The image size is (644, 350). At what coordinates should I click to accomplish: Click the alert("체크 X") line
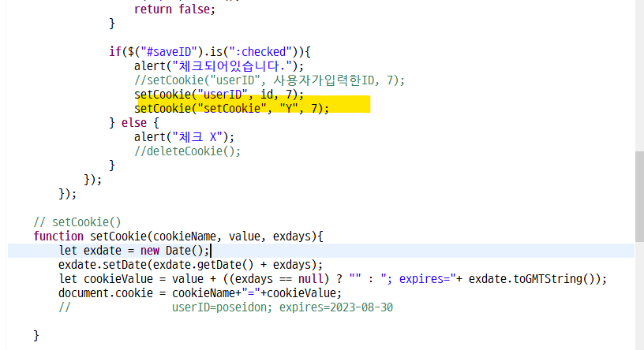[x=184, y=137]
